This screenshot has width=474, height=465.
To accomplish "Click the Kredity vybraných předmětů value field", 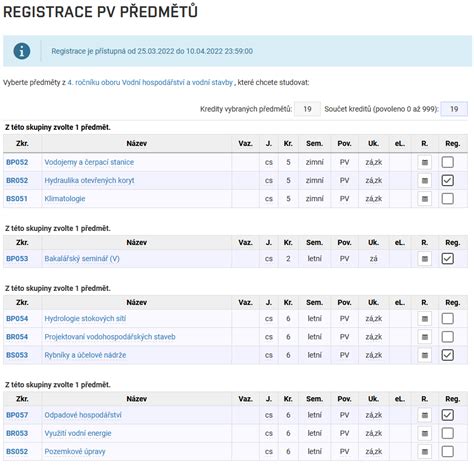I will (307, 109).
